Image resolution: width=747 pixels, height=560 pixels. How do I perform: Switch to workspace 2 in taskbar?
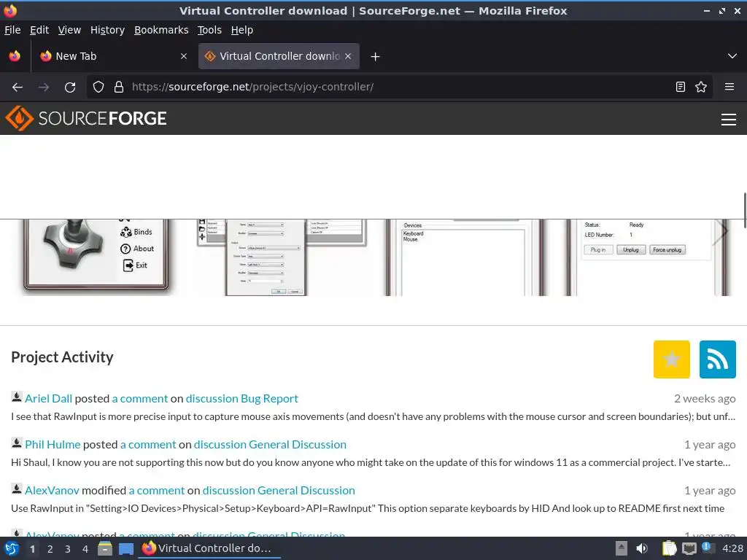coord(50,549)
